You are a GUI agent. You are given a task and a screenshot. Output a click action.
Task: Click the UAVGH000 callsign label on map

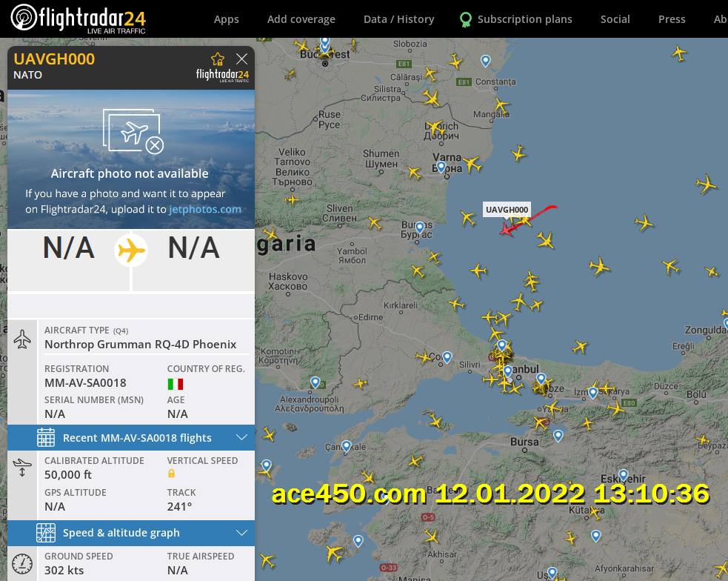pos(507,210)
